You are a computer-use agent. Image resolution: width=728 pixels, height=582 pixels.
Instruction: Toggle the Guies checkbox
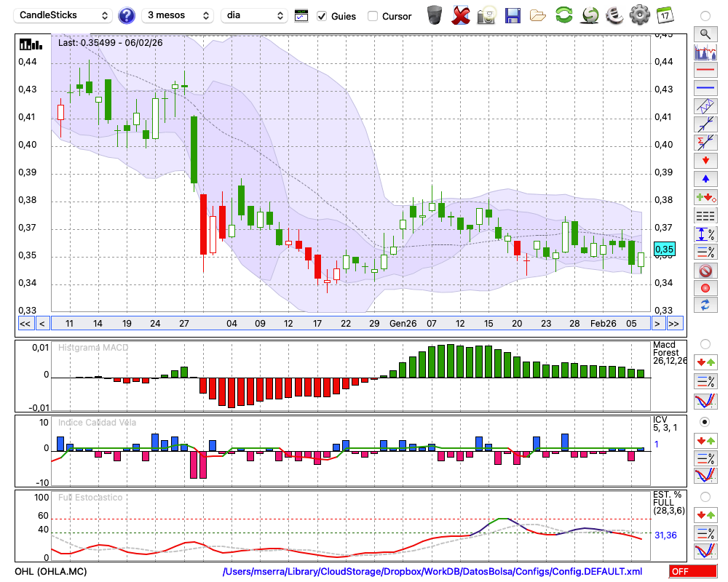tap(322, 16)
